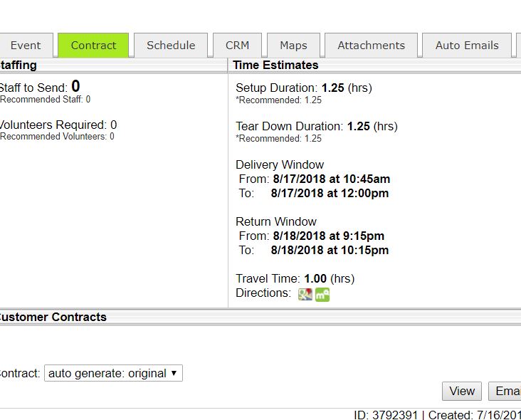This screenshot has width=521, height=420.
Task: Click the Staff to Send count
Action: 75,88
